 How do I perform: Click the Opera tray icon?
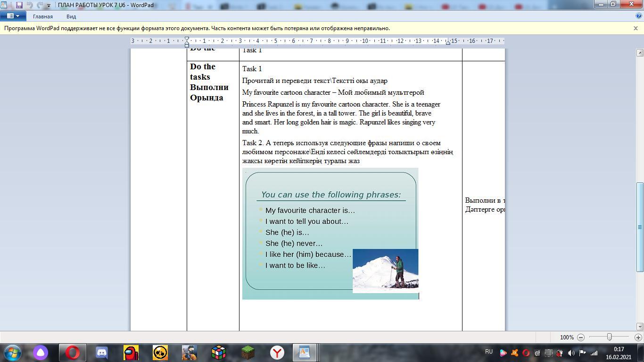[x=526, y=353]
